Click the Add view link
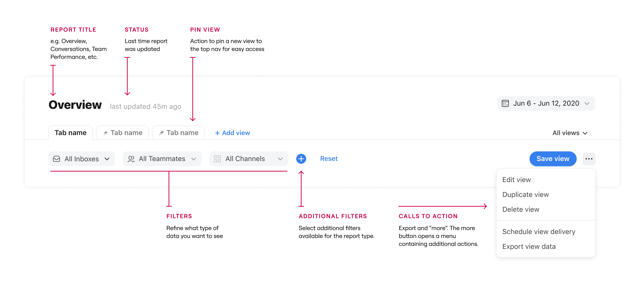Viewport: 644px width, 282px height. tap(232, 133)
